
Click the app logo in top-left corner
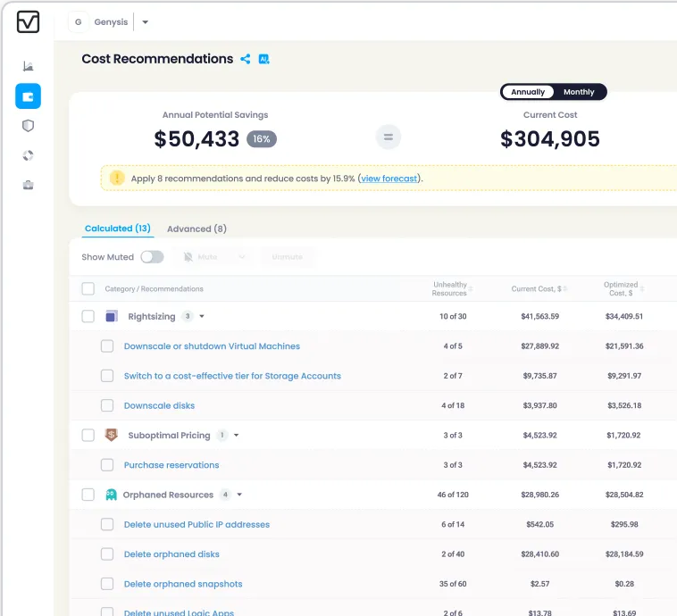(28, 22)
